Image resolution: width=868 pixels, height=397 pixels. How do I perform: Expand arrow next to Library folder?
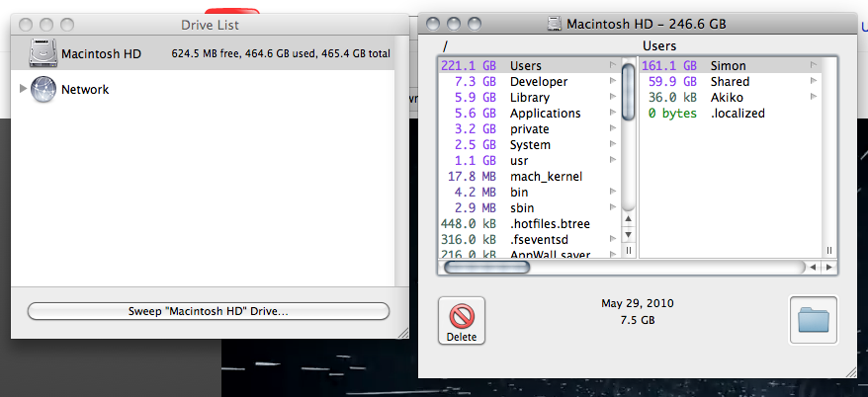pos(613,97)
